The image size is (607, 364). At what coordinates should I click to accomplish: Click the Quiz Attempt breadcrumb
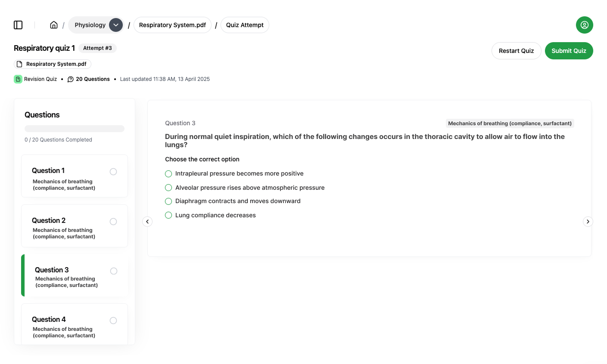coord(245,25)
